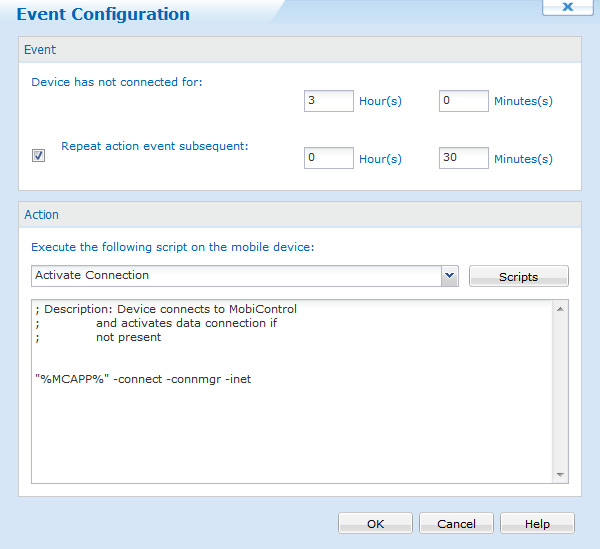This screenshot has width=600, height=549.
Task: Uncheck Repeat action event subsequent checkbox
Action: tap(38, 155)
